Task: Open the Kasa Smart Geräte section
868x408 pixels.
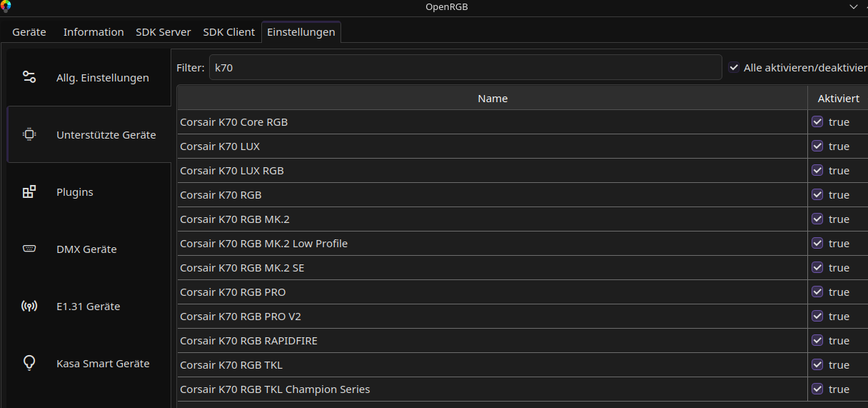Action: coord(89,363)
